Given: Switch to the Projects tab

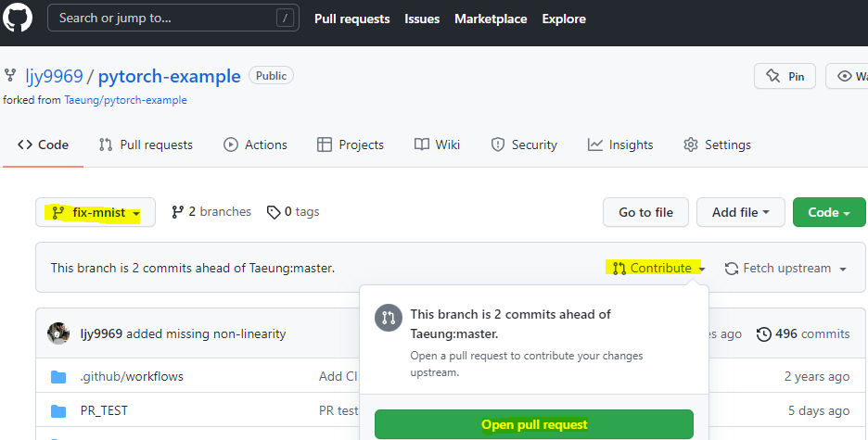Looking at the screenshot, I should click(x=351, y=145).
